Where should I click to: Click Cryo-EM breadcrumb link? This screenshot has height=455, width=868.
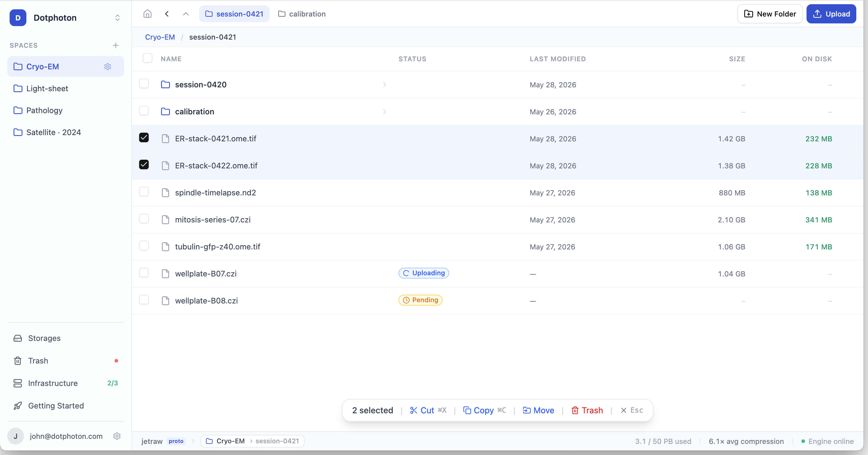(x=160, y=37)
